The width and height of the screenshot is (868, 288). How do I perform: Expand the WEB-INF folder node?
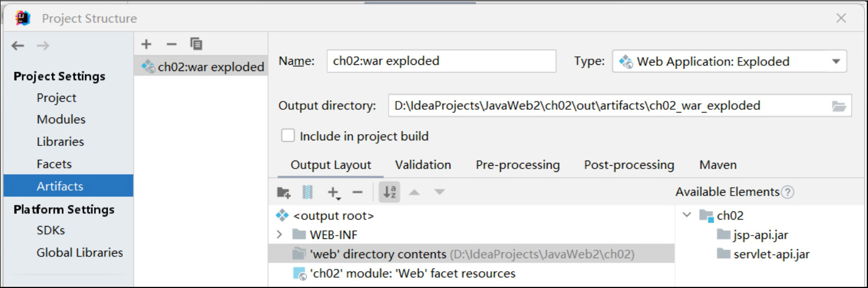[279, 234]
